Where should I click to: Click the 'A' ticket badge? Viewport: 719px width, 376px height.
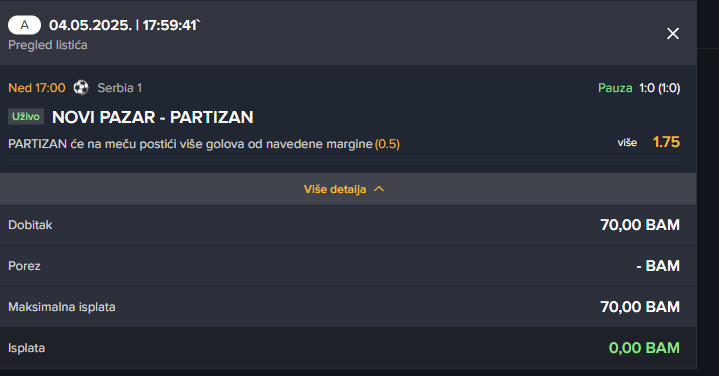(24, 25)
